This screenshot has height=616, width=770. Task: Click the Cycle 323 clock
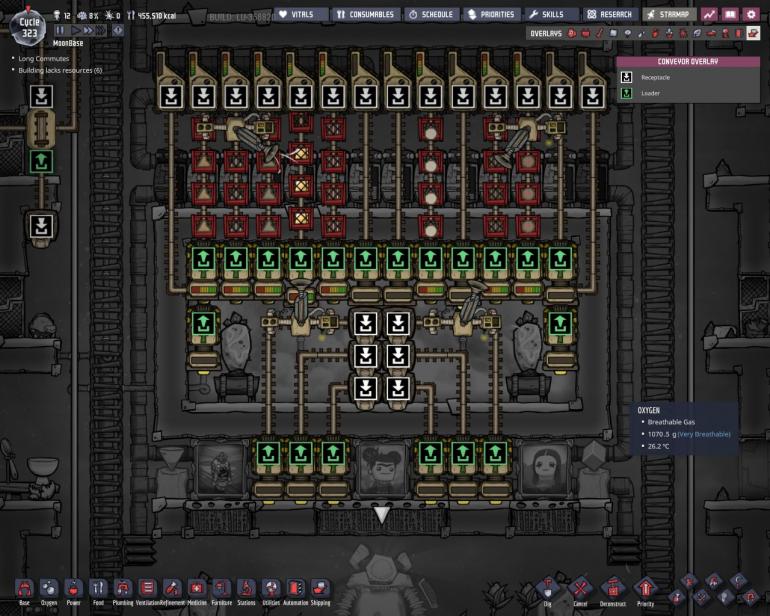pyautogui.click(x=28, y=28)
